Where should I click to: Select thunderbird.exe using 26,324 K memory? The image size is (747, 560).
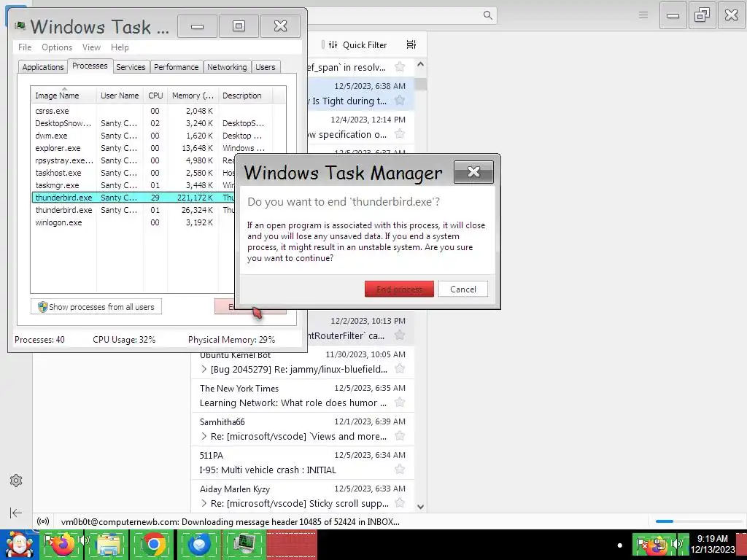pyautogui.click(x=133, y=210)
